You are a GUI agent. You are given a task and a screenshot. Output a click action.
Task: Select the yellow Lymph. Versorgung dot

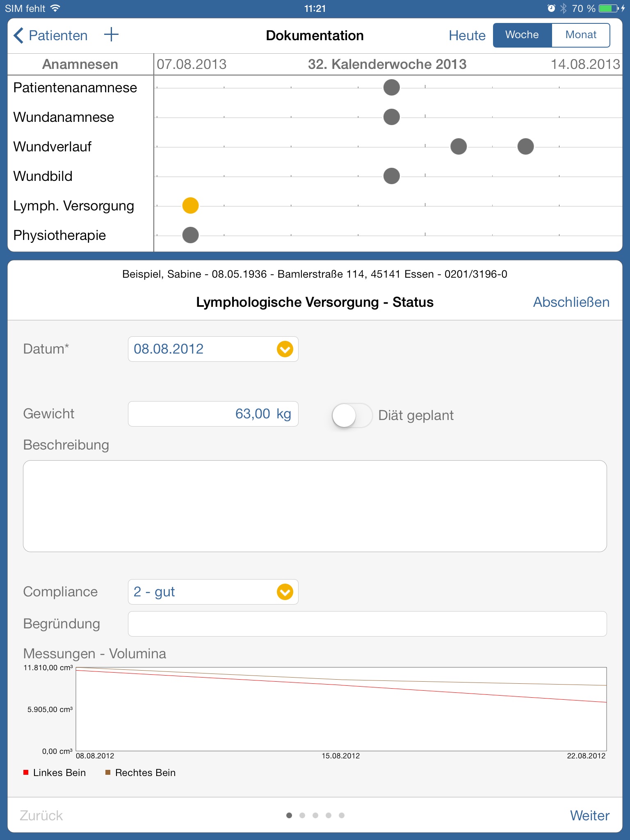click(x=190, y=205)
